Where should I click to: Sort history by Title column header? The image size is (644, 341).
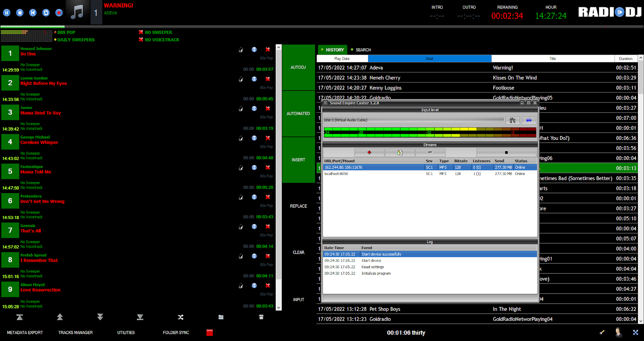(x=553, y=59)
